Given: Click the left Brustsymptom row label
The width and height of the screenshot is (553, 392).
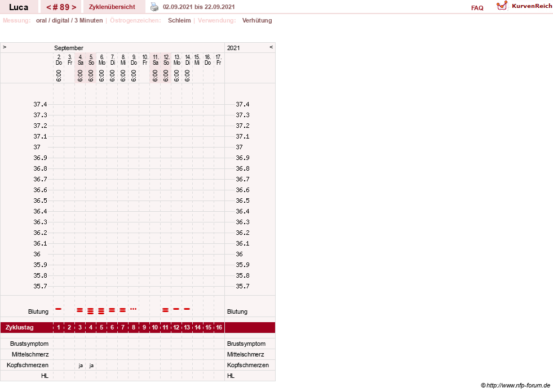Looking at the screenshot, I should (29, 344).
